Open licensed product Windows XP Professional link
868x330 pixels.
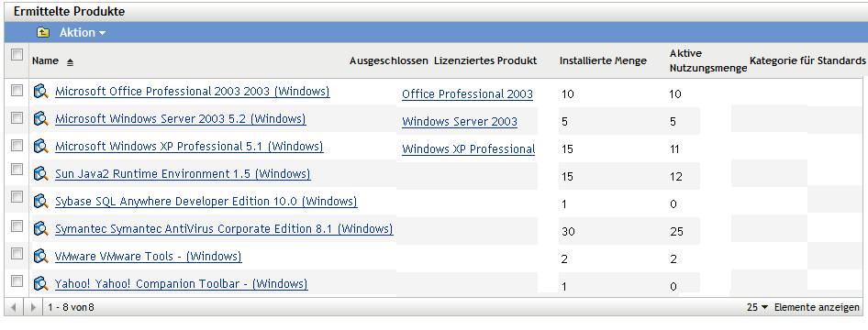click(468, 149)
